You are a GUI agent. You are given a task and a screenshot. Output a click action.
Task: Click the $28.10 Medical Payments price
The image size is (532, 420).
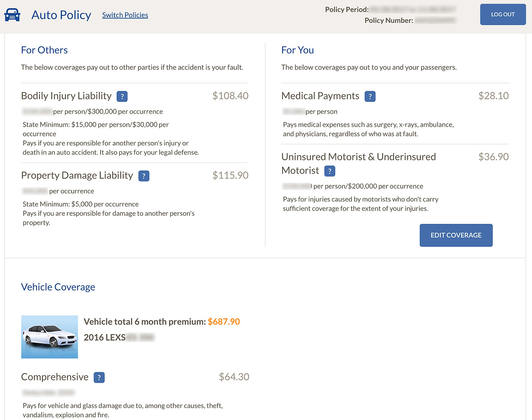point(493,96)
